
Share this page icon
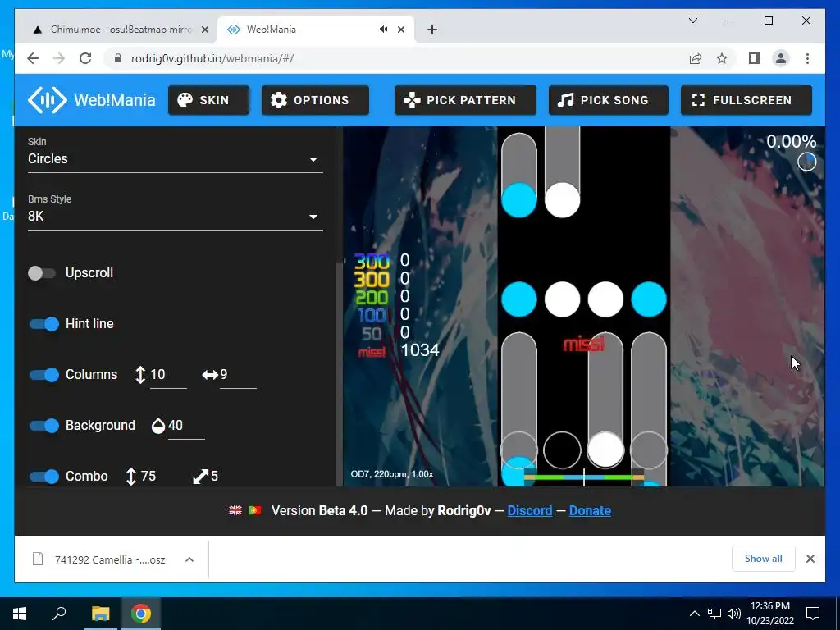click(x=696, y=58)
